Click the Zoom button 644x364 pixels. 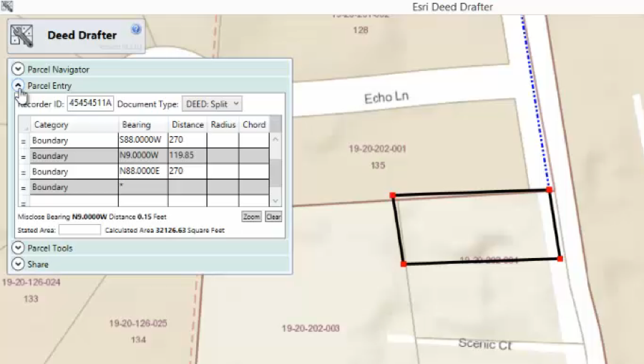[x=251, y=217]
